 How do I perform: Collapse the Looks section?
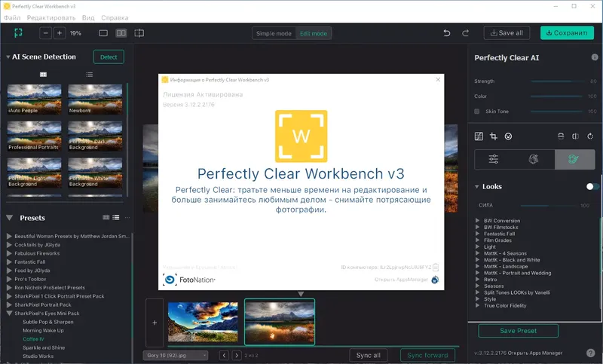click(477, 187)
